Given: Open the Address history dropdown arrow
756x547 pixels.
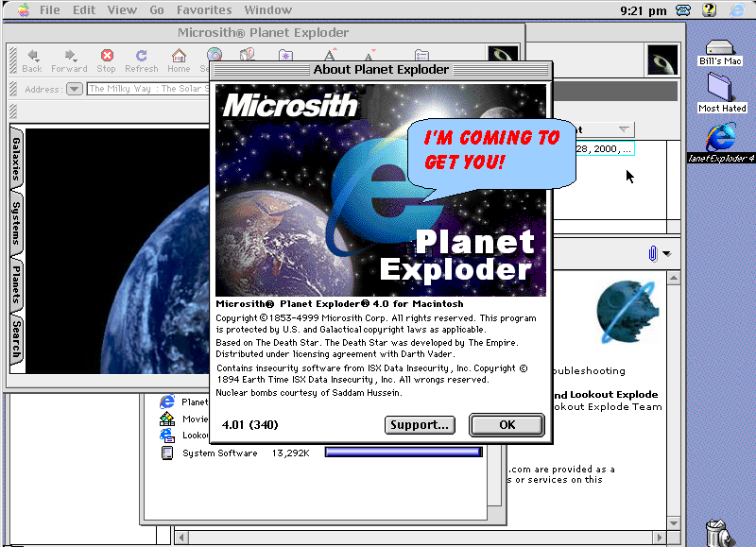Looking at the screenshot, I should (x=75, y=89).
